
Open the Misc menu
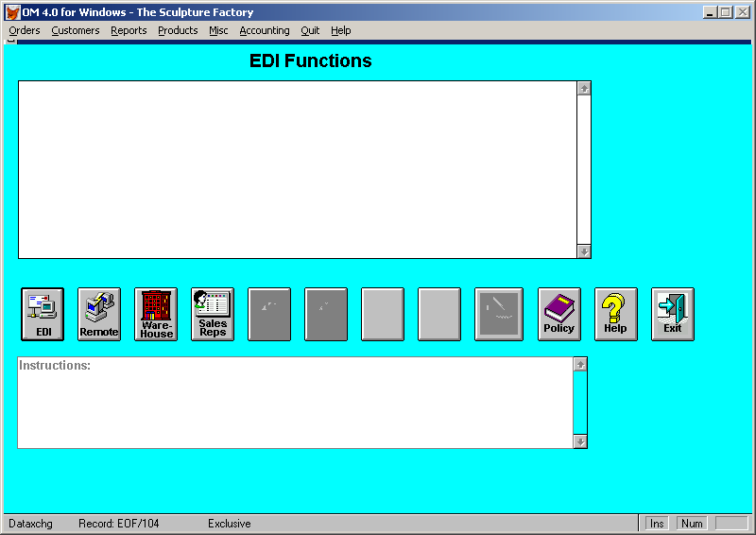(x=218, y=30)
